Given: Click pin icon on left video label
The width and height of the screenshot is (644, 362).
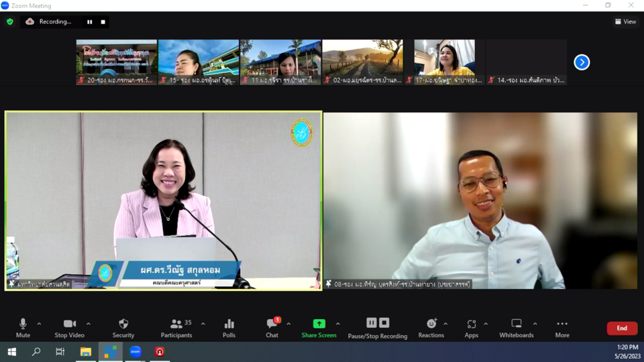Looking at the screenshot, I should click(x=12, y=284).
